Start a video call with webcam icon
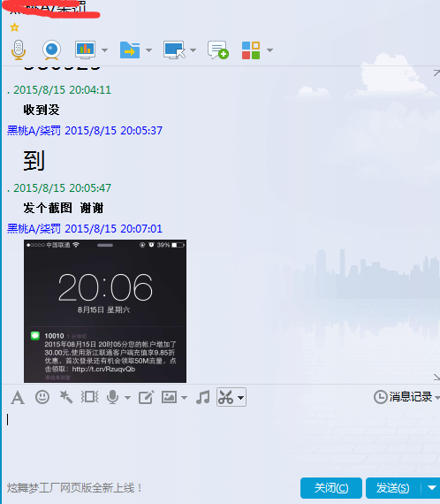The image size is (440, 504). coord(52,50)
